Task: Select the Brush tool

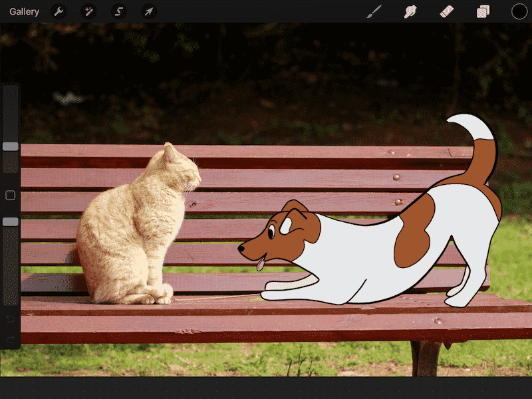Action: (374, 11)
